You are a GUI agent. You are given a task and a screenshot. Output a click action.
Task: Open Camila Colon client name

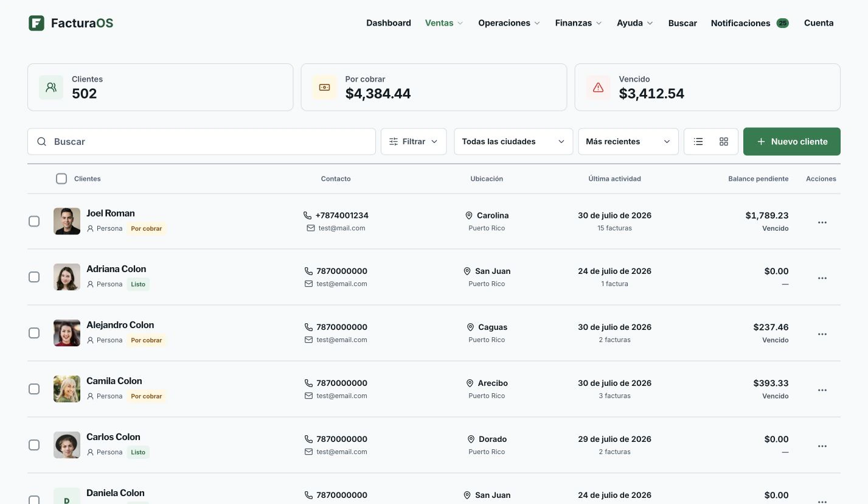(114, 381)
